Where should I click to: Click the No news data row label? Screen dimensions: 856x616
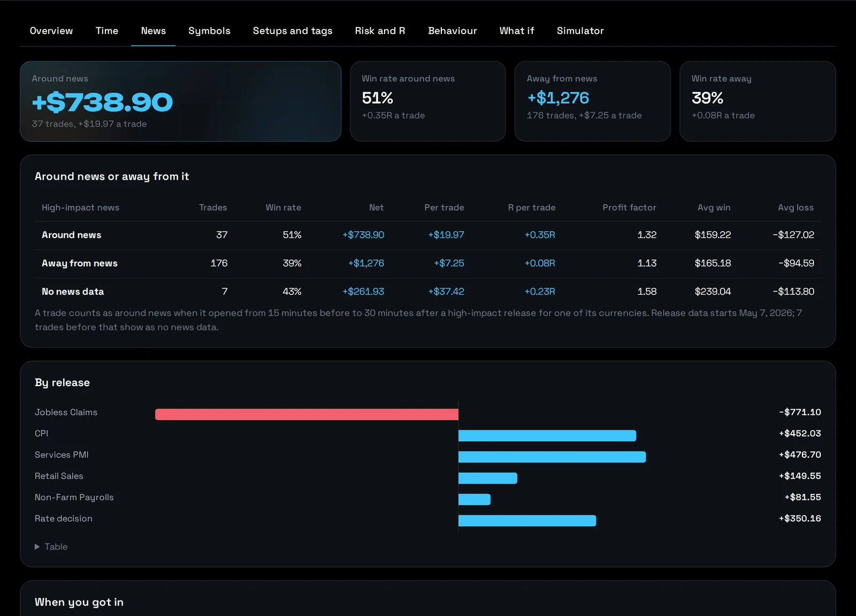[73, 292]
